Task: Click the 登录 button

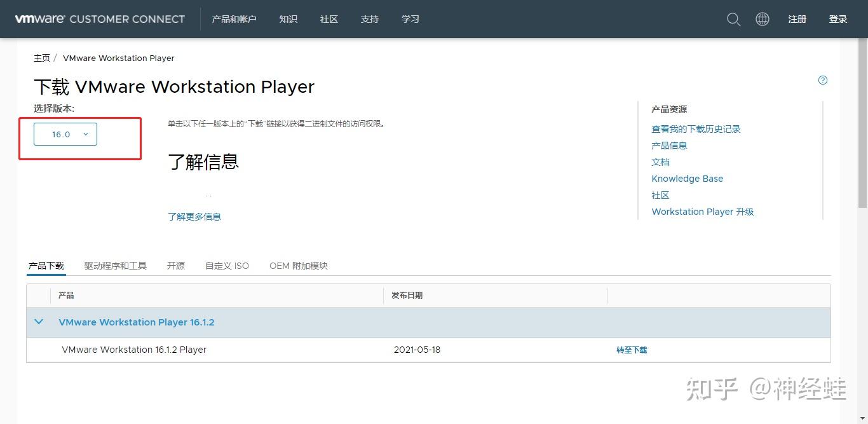Action: pos(837,19)
